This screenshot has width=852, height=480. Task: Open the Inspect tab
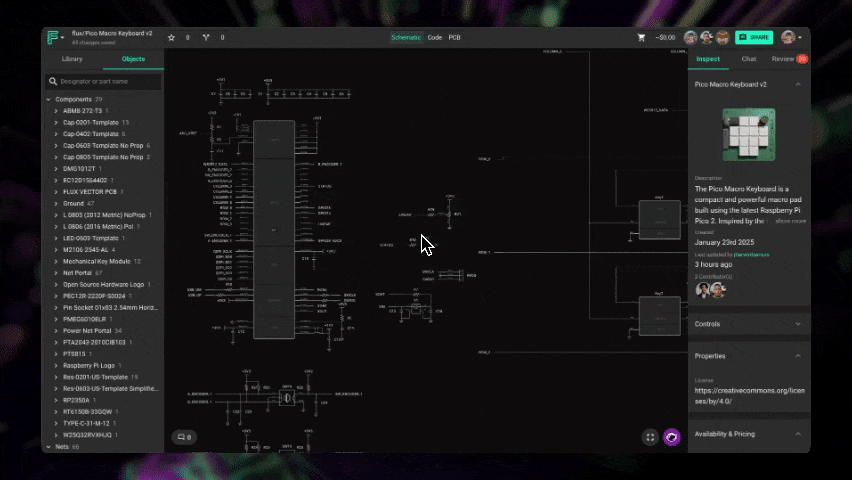(708, 59)
